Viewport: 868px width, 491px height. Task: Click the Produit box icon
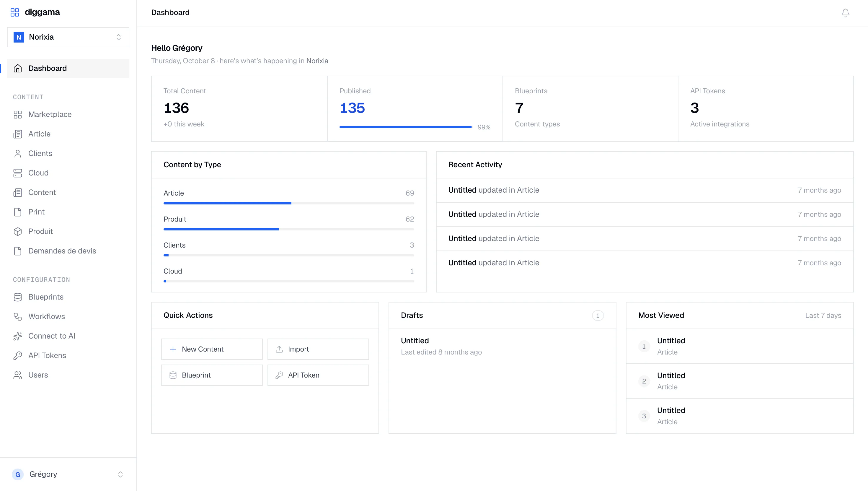point(17,232)
